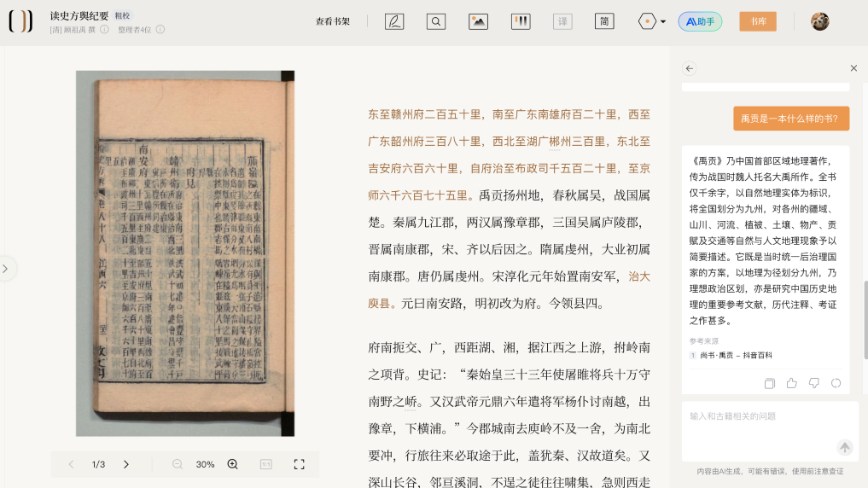Click the annotation pen icon in toolbar
Screen dimensions: 868x488
coord(393,21)
